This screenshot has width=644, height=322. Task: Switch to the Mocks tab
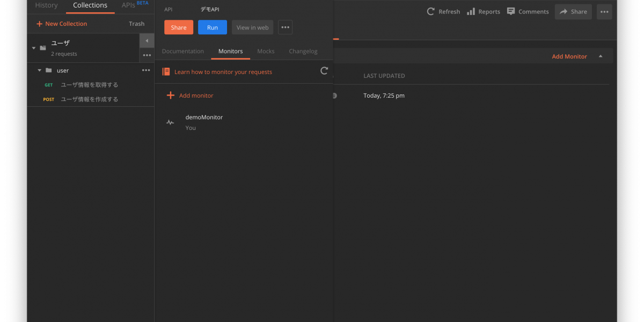[x=266, y=52]
